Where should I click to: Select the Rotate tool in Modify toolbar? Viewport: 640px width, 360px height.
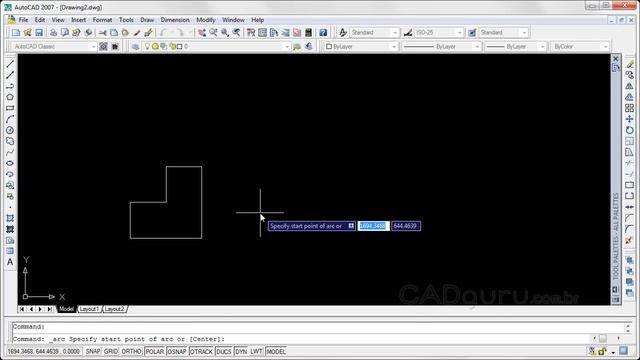point(629,130)
